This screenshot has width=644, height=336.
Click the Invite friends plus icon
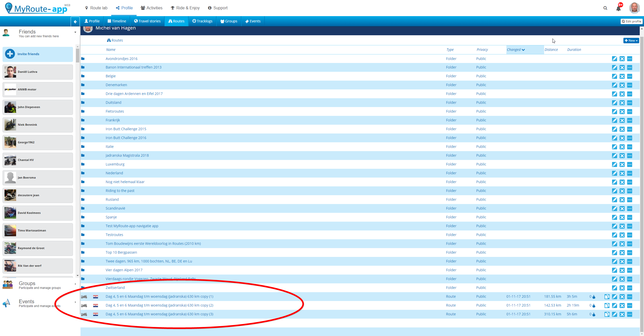[10, 54]
